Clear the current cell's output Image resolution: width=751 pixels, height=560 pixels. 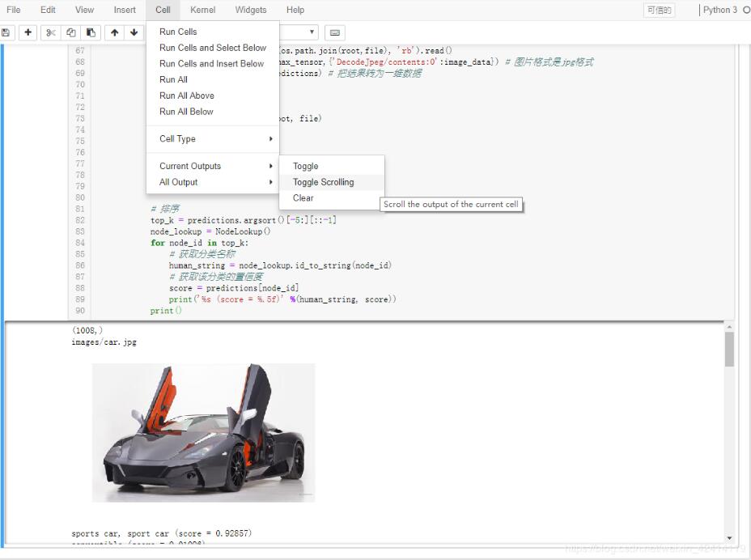tap(303, 197)
